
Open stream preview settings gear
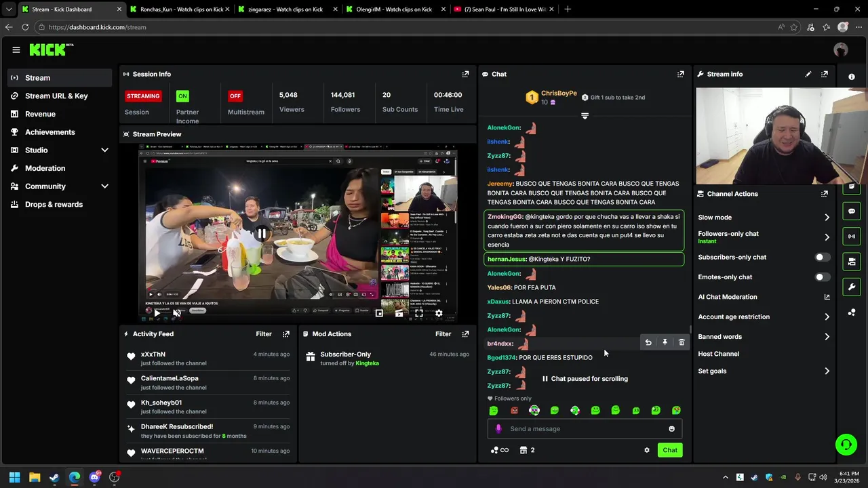pyautogui.click(x=439, y=313)
